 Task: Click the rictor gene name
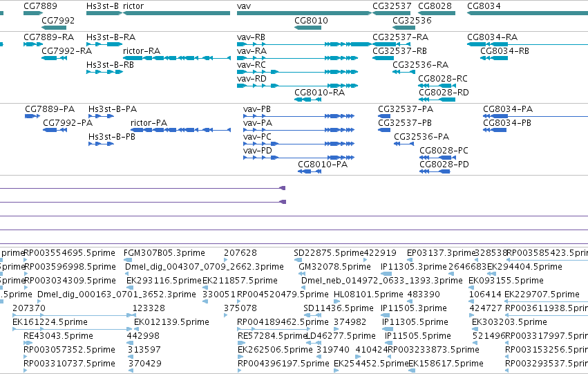[133, 6]
